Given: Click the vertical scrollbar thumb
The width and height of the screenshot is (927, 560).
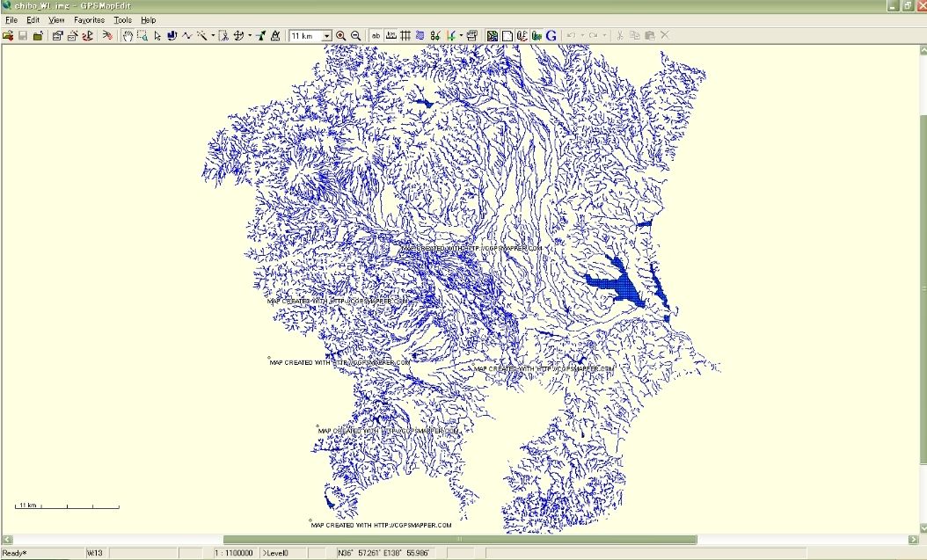Looking at the screenshot, I should click(923, 289).
